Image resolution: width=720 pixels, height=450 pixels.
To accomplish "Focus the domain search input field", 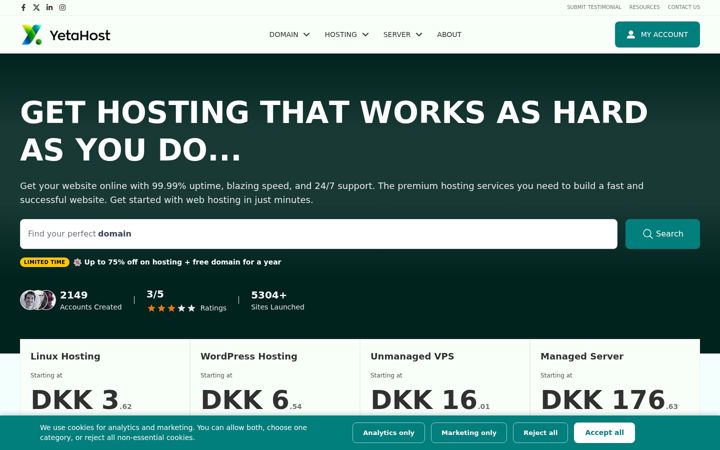I will click(x=318, y=234).
